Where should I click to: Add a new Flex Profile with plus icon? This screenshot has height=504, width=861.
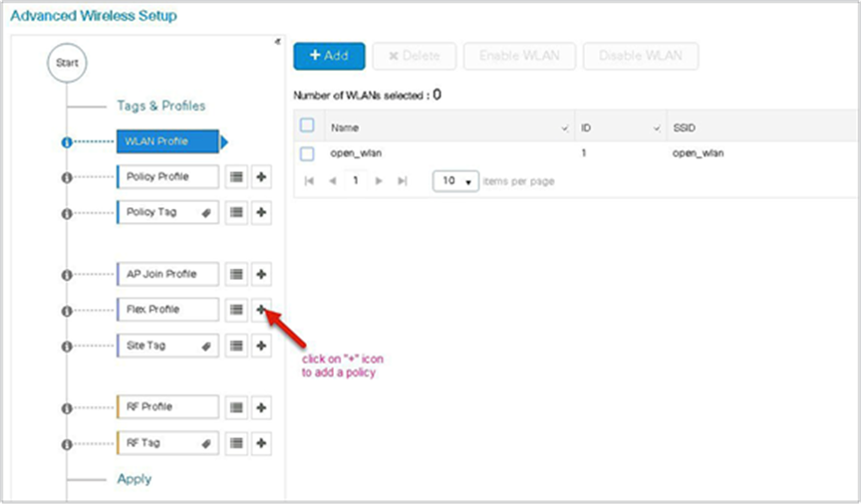pyautogui.click(x=261, y=310)
